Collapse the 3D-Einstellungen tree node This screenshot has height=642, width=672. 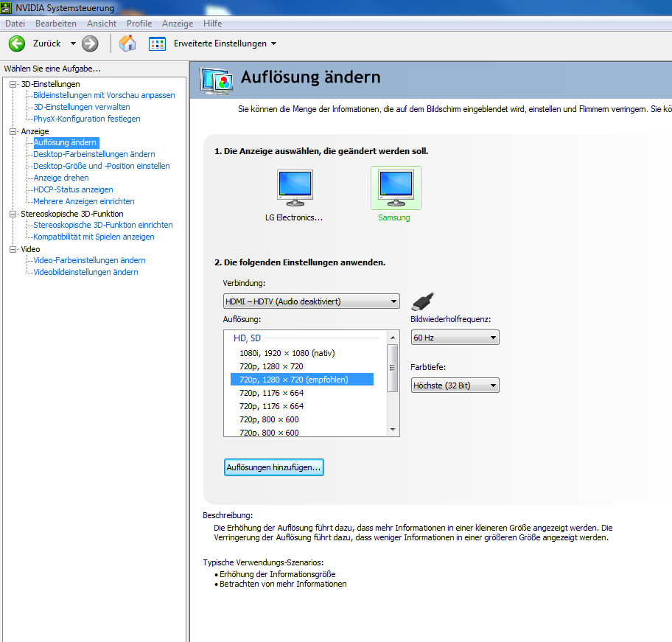pyautogui.click(x=13, y=85)
